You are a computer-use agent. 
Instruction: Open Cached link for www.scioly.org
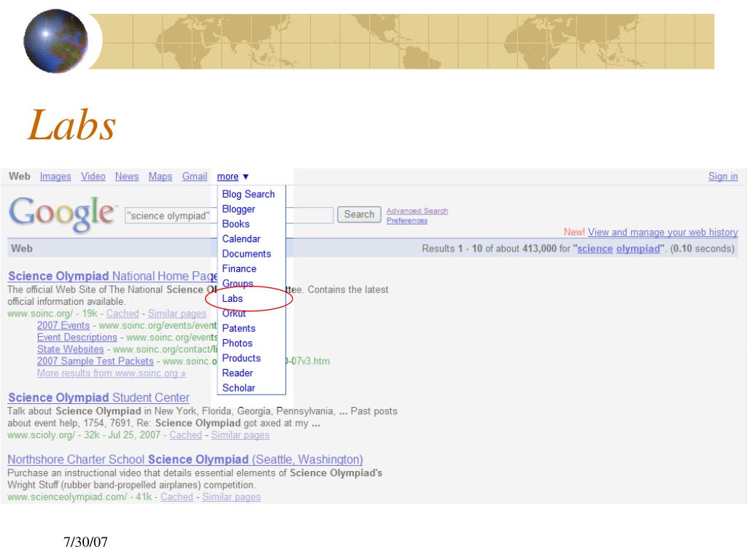pyautogui.click(x=186, y=435)
